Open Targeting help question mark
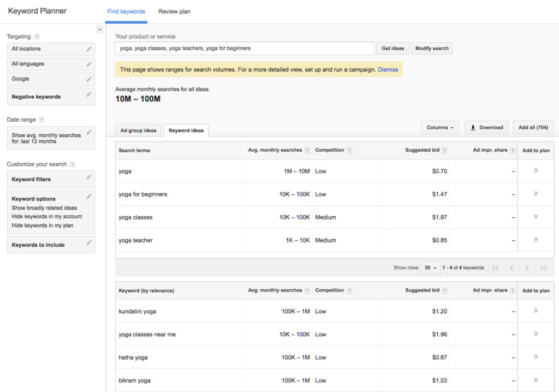The height and width of the screenshot is (392, 559). tap(37, 37)
